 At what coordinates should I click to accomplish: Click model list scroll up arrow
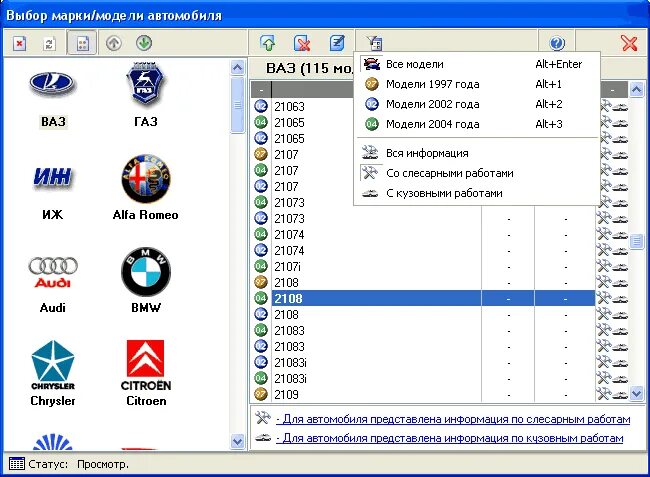point(636,89)
